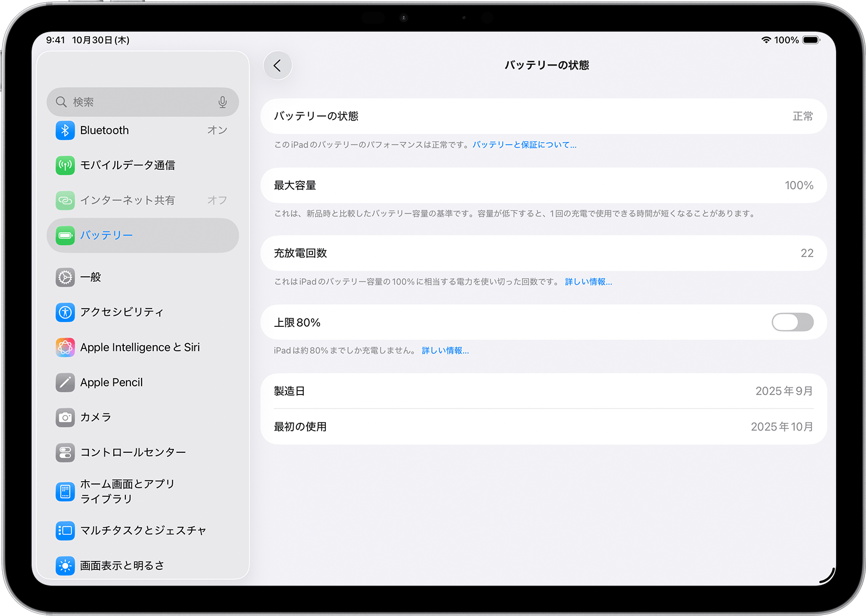Viewport: 866px width, 616px height.
Task: Click 詳しい情報 next to 充放電回数 description
Action: [588, 281]
